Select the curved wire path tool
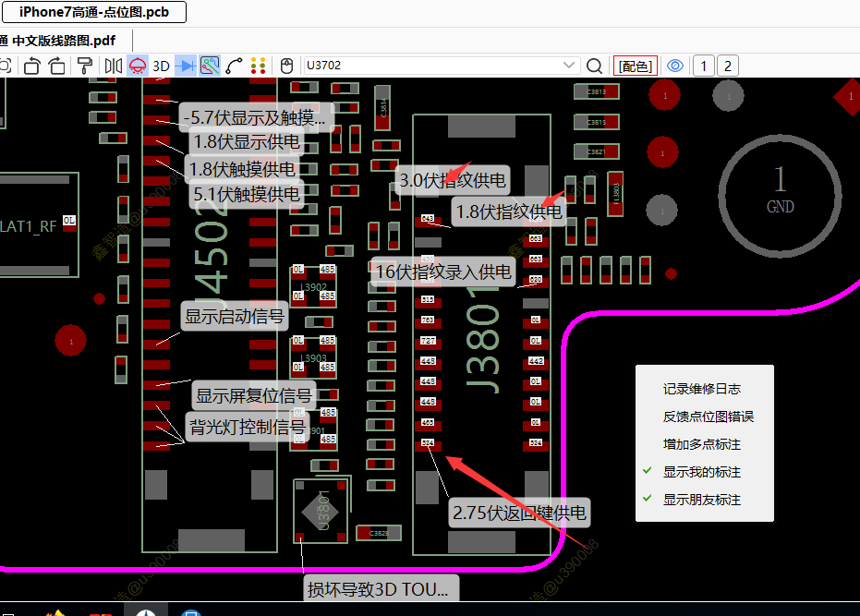Screen dimensions: 860x616 click(x=235, y=66)
